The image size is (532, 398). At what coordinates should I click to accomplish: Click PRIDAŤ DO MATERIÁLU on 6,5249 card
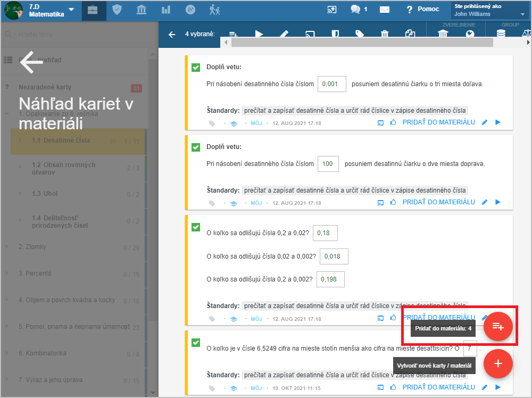point(439,387)
